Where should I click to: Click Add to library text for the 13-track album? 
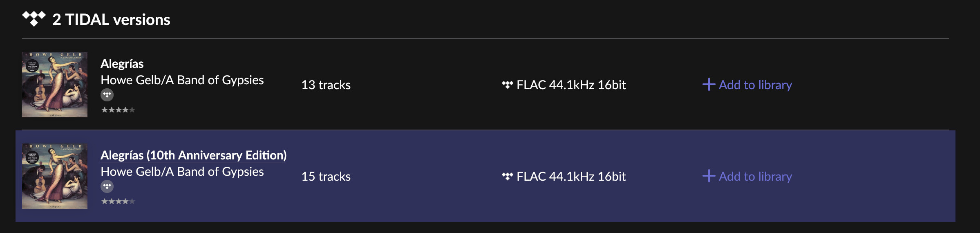tap(755, 85)
